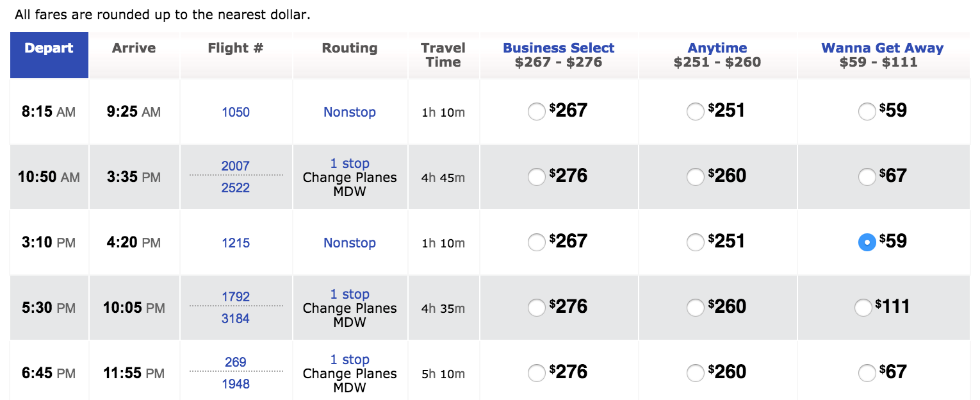Pick $111 Wanna Get Away for 5:30 PM
This screenshot has width=980, height=400.
[x=863, y=308]
